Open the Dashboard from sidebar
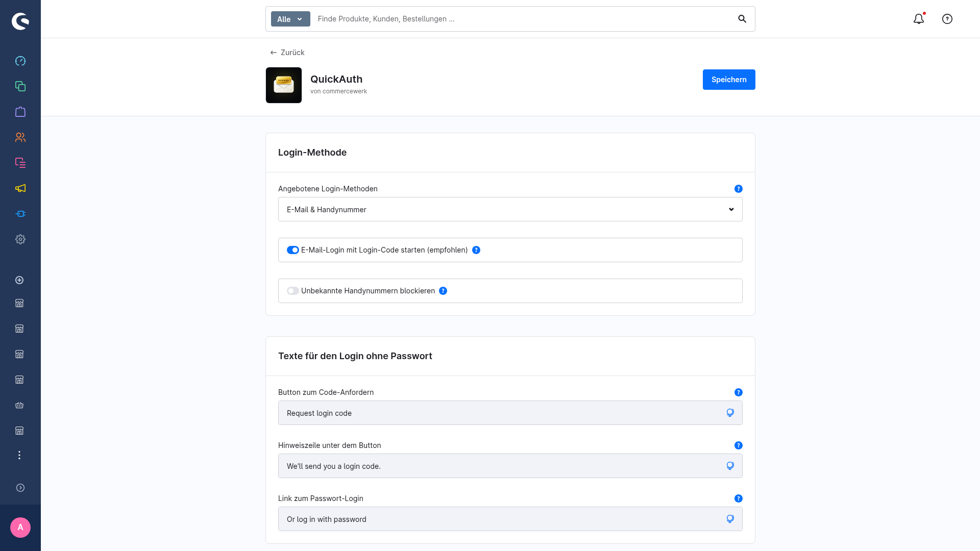 pyautogui.click(x=20, y=61)
